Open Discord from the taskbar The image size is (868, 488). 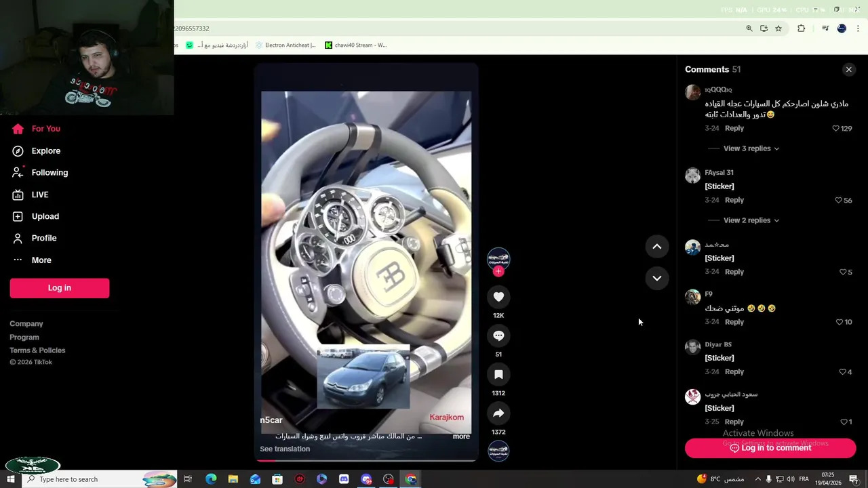point(344,479)
